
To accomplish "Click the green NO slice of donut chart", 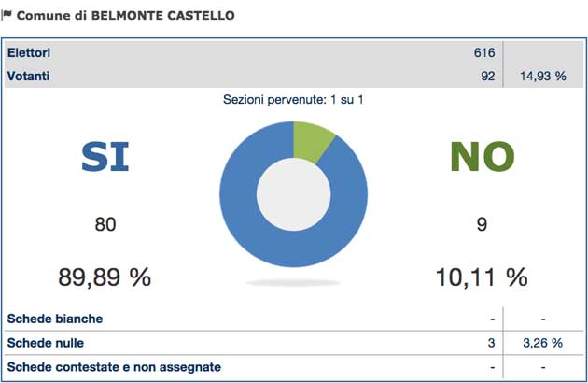I will [312, 140].
